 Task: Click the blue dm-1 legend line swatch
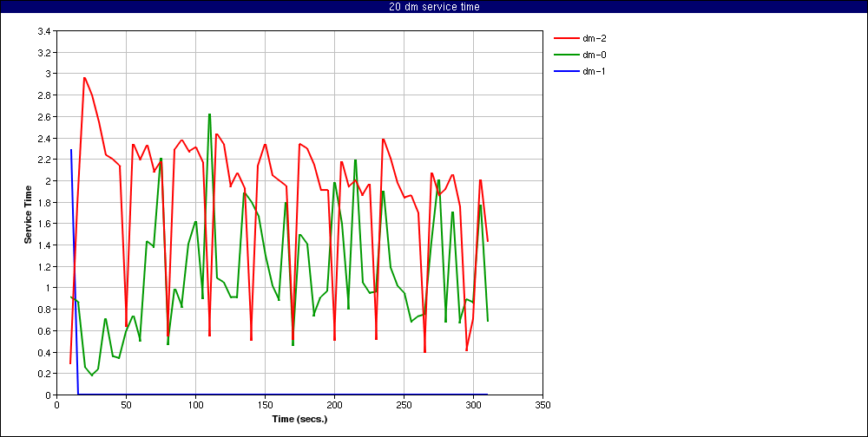(566, 71)
